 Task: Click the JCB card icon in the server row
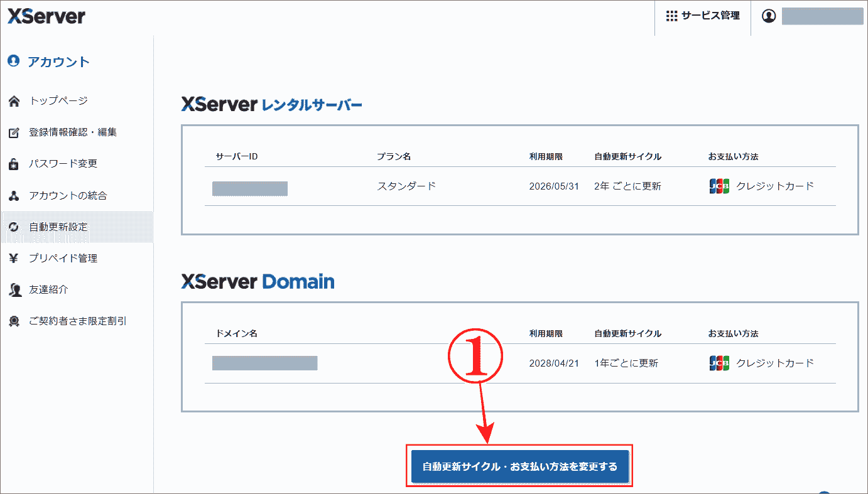(x=719, y=185)
